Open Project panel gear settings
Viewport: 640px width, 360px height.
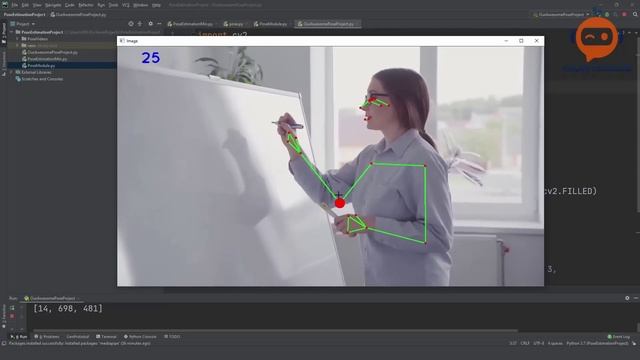[150, 24]
